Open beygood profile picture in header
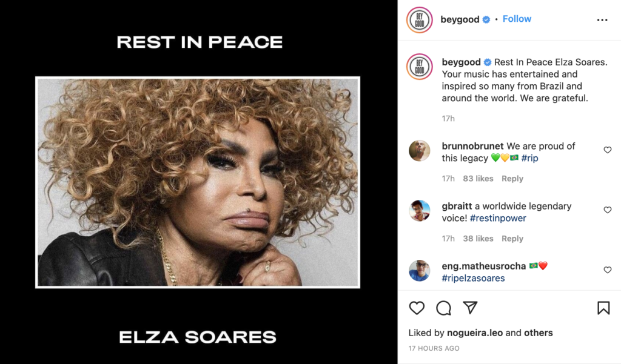The image size is (621, 364). point(420,20)
